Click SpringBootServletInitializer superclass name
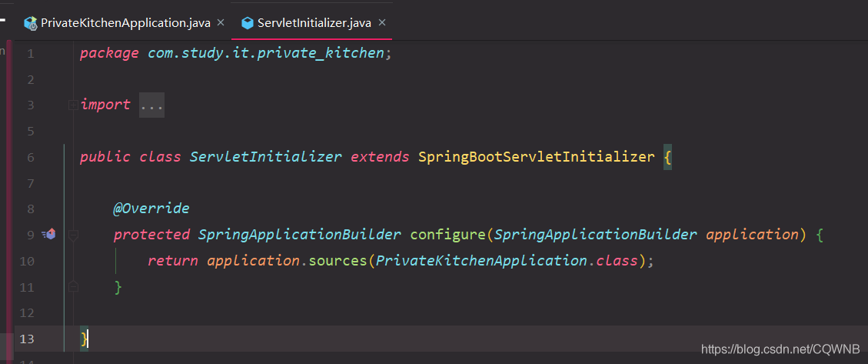The width and height of the screenshot is (868, 364). tap(537, 157)
